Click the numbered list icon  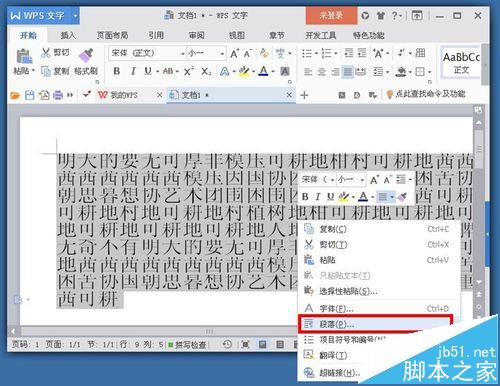point(326,53)
